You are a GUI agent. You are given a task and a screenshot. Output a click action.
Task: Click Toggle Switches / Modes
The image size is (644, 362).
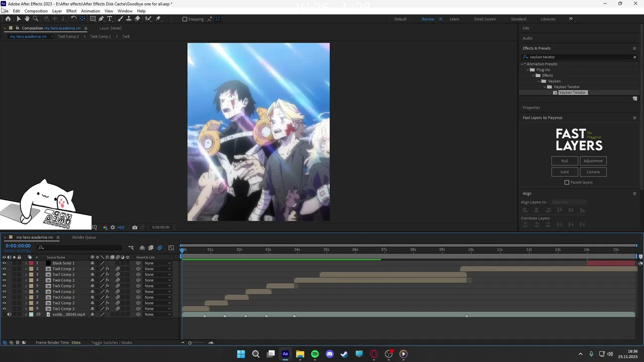(112, 342)
